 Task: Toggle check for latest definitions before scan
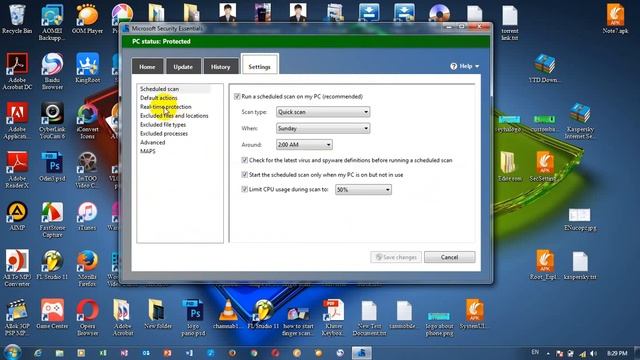tap(244, 160)
